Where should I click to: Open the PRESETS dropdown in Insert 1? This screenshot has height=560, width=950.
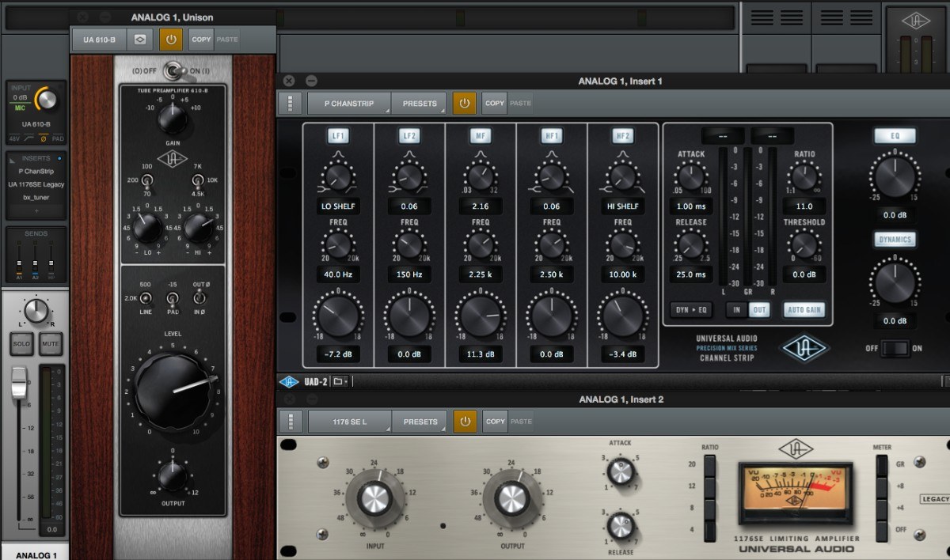pos(420,103)
